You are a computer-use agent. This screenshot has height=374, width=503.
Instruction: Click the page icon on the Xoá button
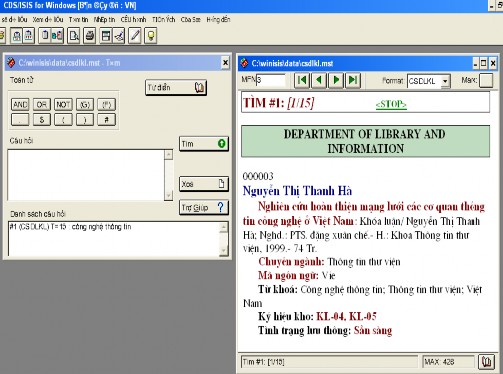coord(221,184)
